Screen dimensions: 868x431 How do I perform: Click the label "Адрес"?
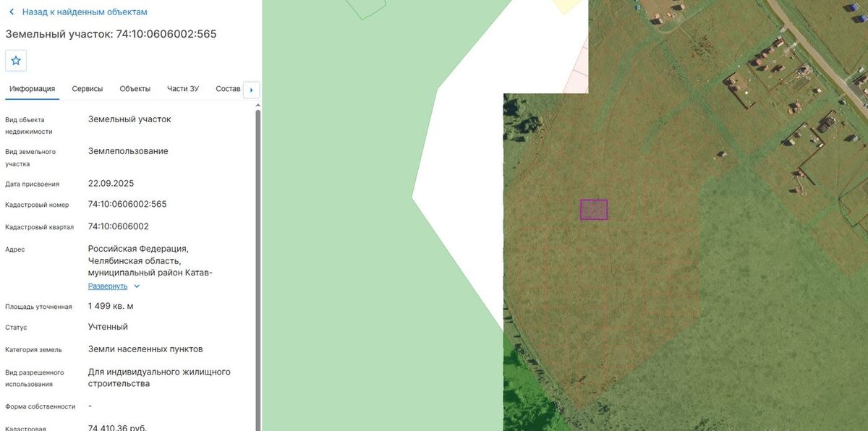pos(15,249)
